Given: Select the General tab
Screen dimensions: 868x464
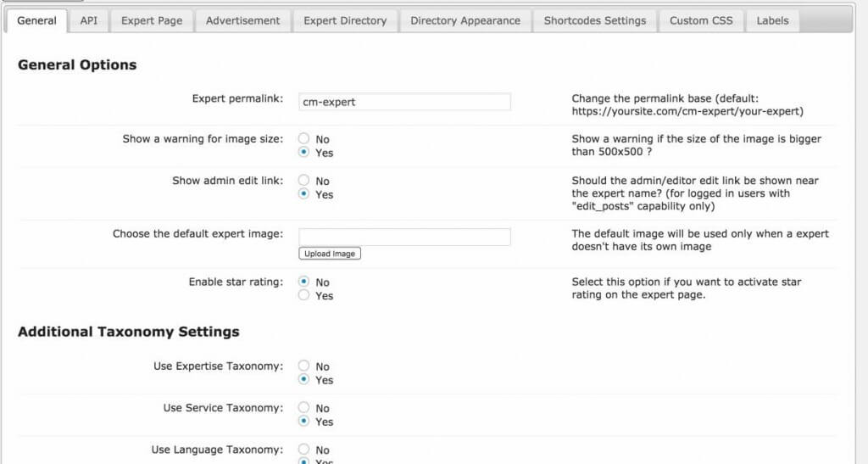Looking at the screenshot, I should point(36,20).
